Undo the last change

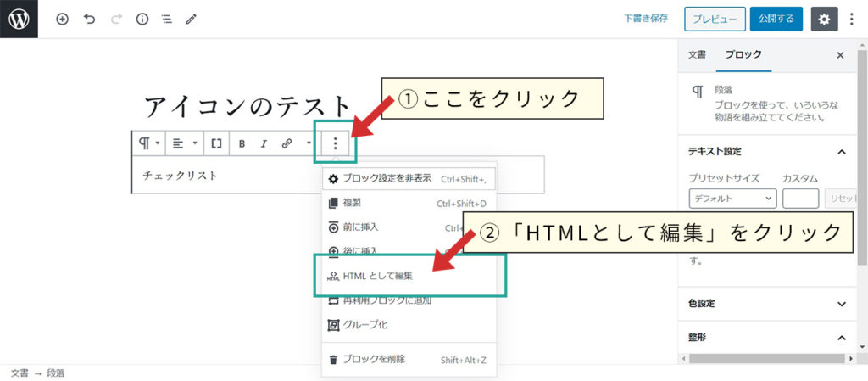click(89, 20)
